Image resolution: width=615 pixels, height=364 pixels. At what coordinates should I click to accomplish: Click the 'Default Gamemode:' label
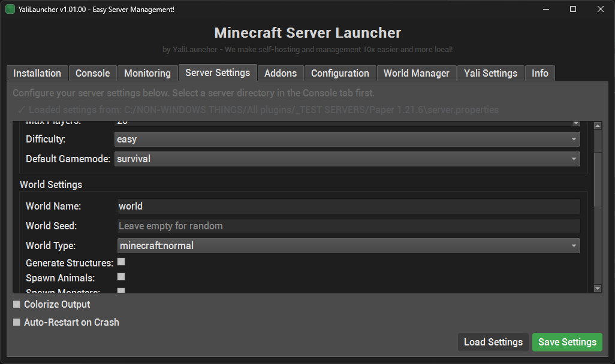[68, 159]
